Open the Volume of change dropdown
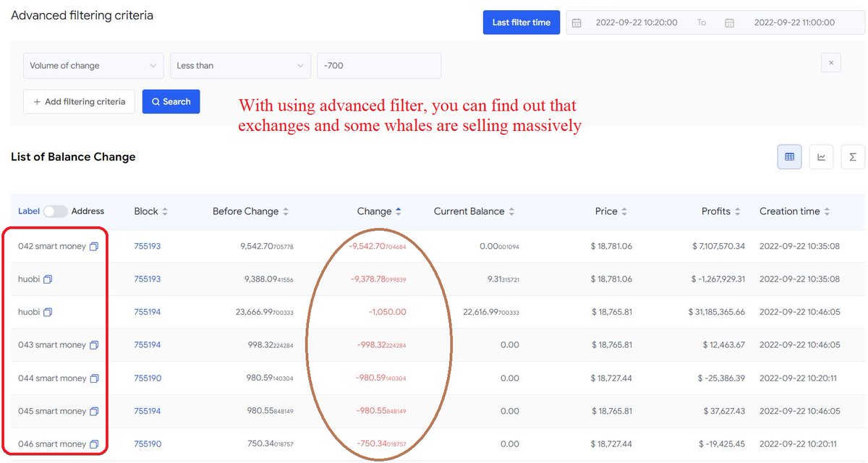868x463 pixels. [x=94, y=66]
